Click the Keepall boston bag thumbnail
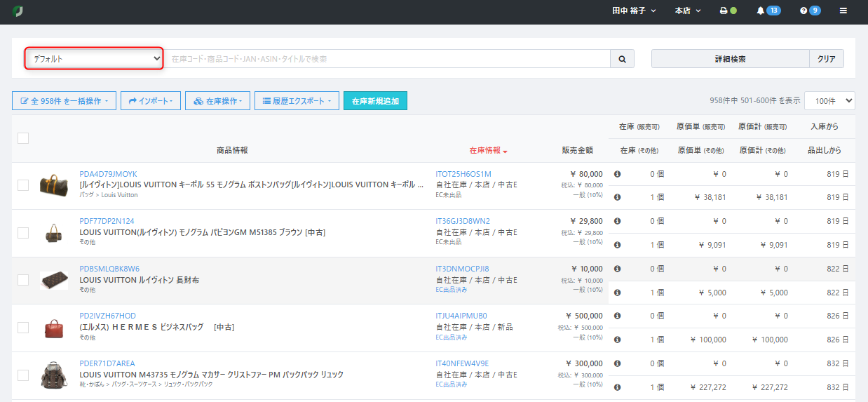Image resolution: width=868 pixels, height=402 pixels. click(x=53, y=185)
